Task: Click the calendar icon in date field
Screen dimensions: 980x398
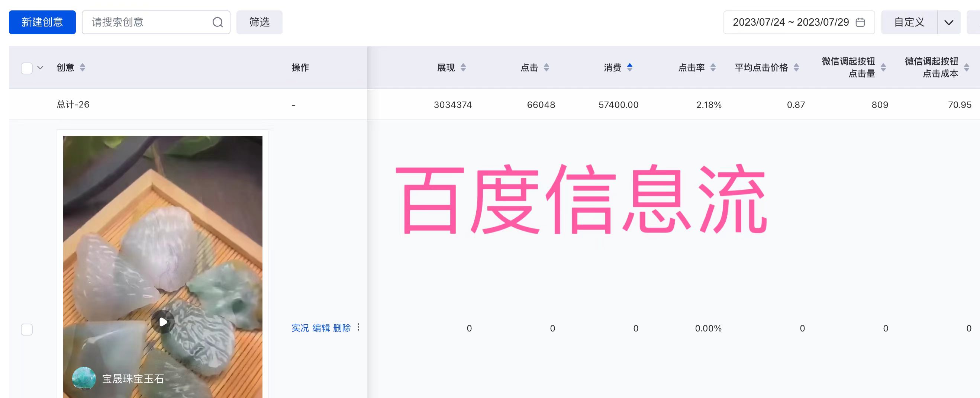Action: coord(860,22)
